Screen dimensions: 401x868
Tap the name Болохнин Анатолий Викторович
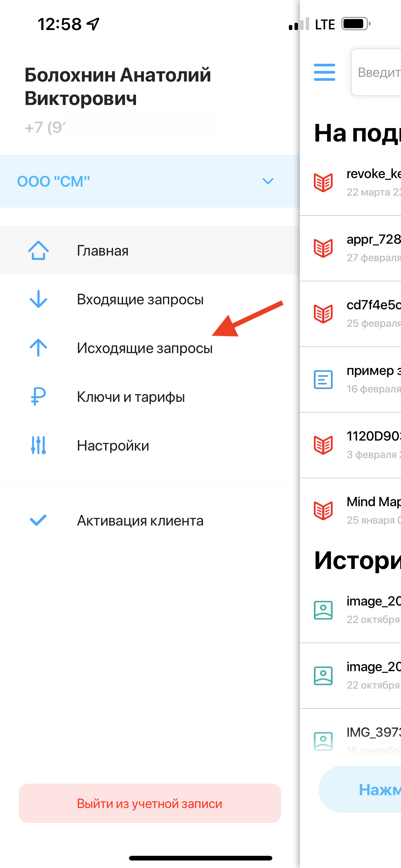[x=118, y=87]
